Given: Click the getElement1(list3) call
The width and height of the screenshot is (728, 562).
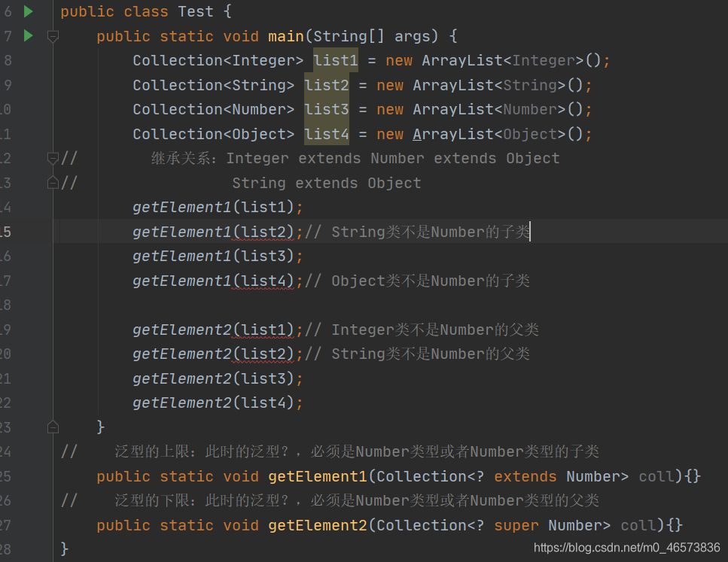Looking at the screenshot, I should click(218, 256).
